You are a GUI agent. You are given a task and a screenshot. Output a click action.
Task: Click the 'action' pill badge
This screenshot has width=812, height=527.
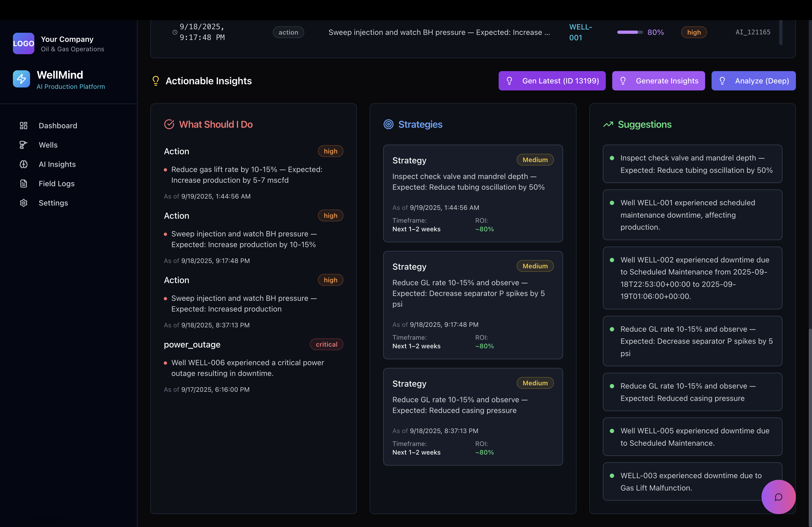click(288, 32)
